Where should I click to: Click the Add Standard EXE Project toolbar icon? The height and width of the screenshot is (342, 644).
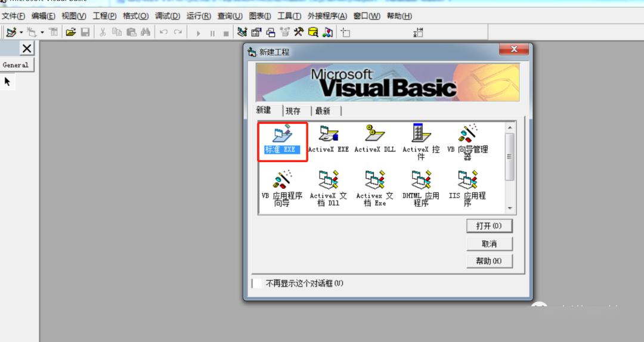pos(11,32)
